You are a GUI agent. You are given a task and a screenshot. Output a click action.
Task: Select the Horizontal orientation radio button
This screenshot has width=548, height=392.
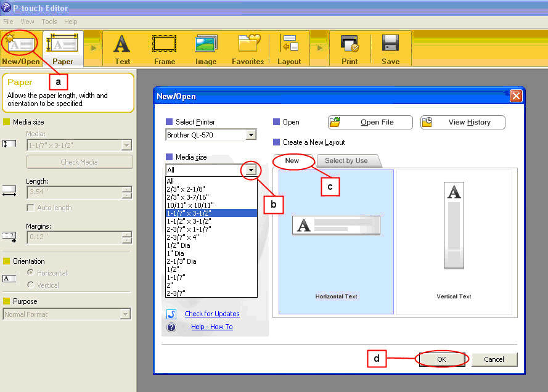[30, 273]
